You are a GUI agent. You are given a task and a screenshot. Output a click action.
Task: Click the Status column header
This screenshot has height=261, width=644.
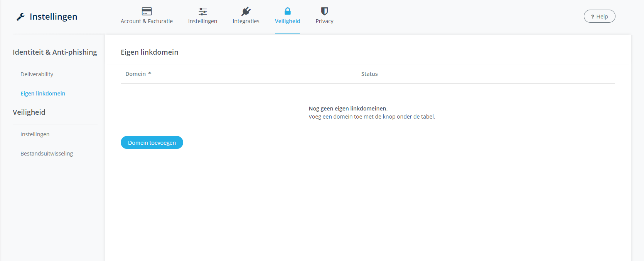(x=369, y=74)
